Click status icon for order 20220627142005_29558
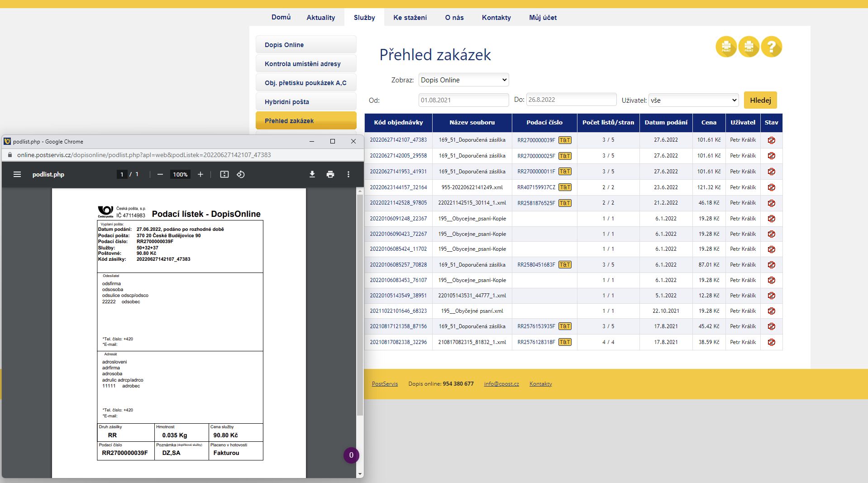Viewport: 868px width, 483px height. (772, 156)
